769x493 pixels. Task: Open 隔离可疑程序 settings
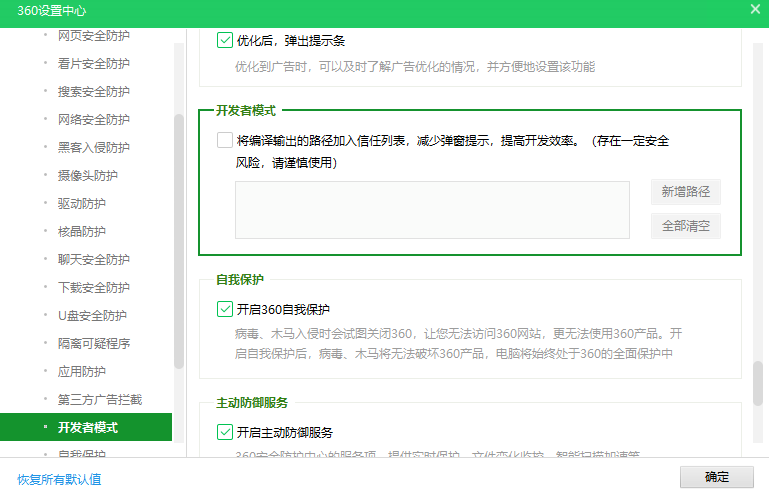[94, 343]
